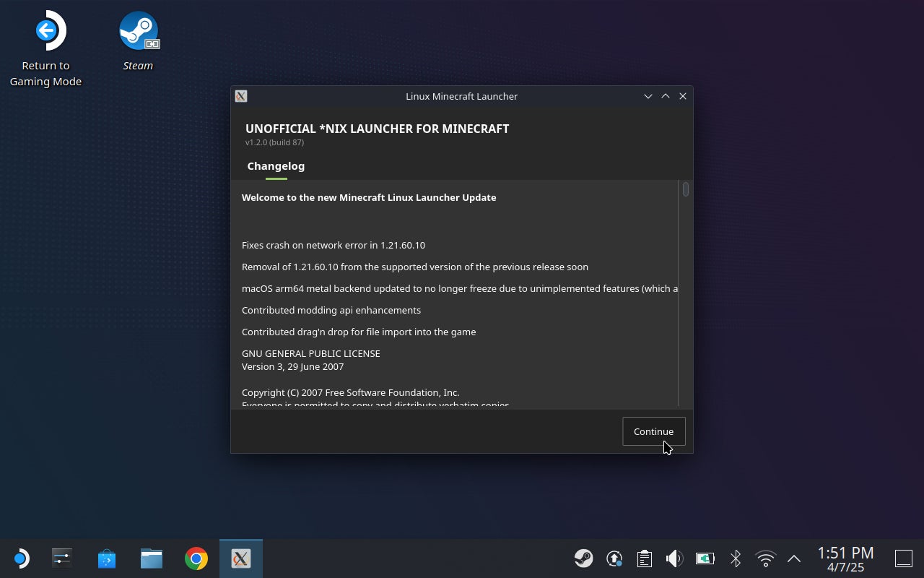Open the Return to Gaming Mode shortcut

pos(45,29)
